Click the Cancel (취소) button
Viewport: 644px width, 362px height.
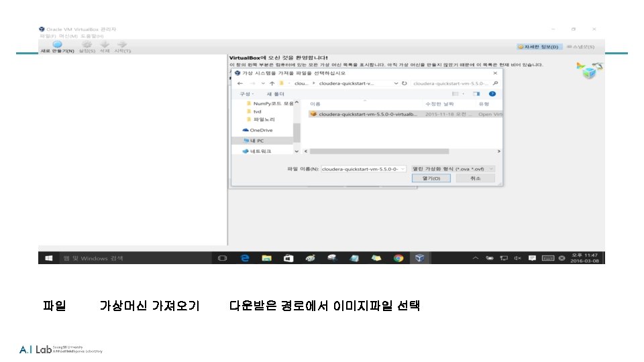click(x=475, y=178)
